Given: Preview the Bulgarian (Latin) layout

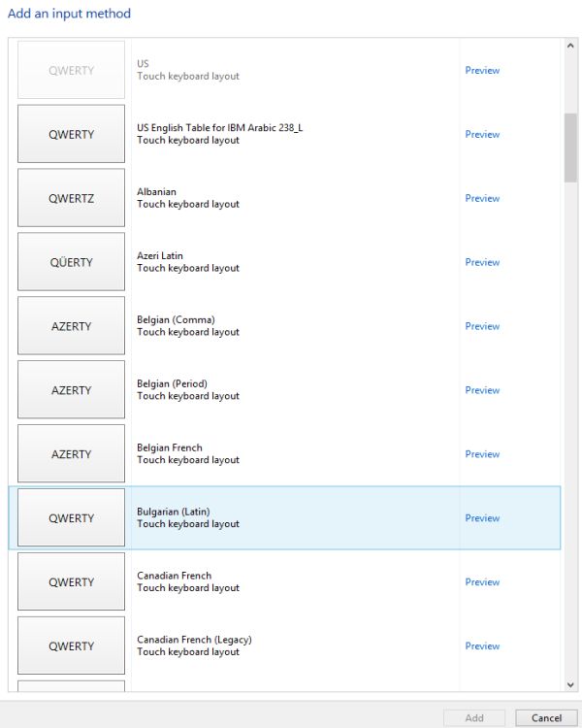Looking at the screenshot, I should tap(482, 518).
